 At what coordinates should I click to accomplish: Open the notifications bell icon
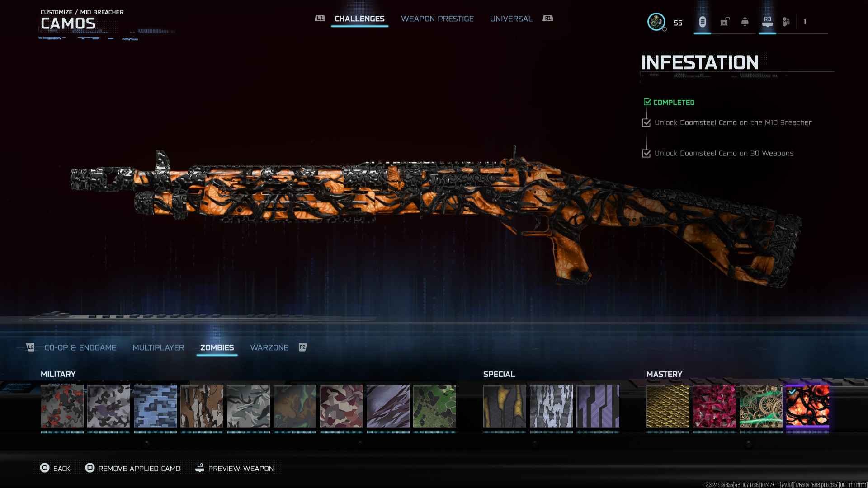coord(745,22)
